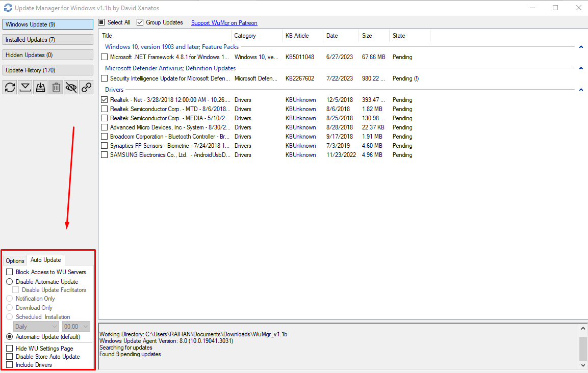The image size is (588, 373).
Task: Click the refresh search for updates icon
Action: [10, 87]
